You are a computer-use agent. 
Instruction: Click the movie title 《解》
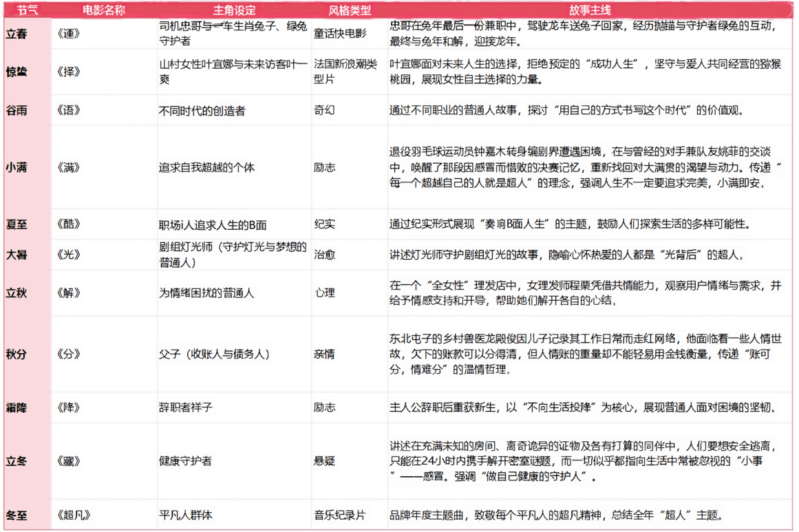68,292
